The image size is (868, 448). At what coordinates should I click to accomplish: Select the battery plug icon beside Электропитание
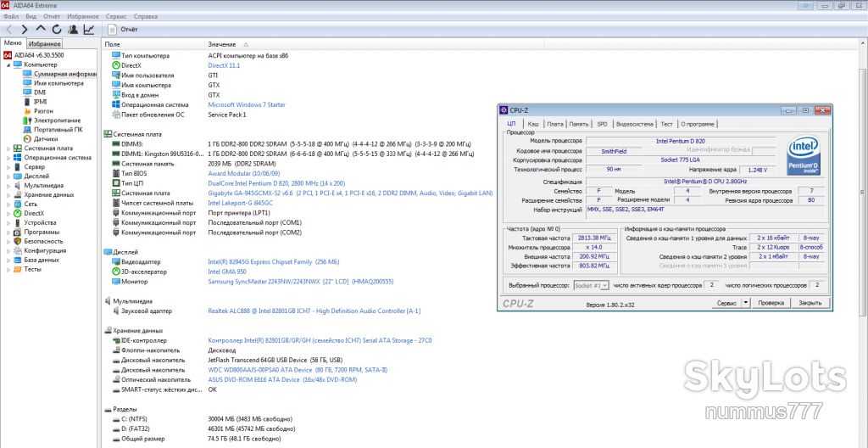(28, 120)
